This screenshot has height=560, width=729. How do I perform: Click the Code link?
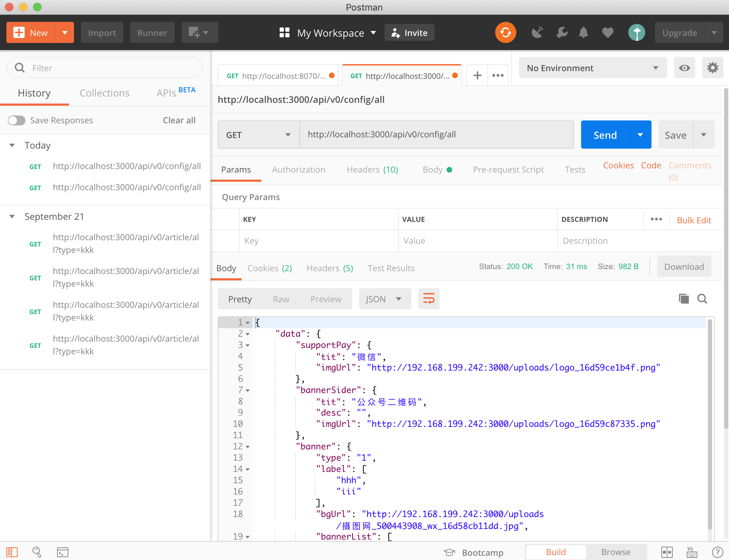click(651, 166)
